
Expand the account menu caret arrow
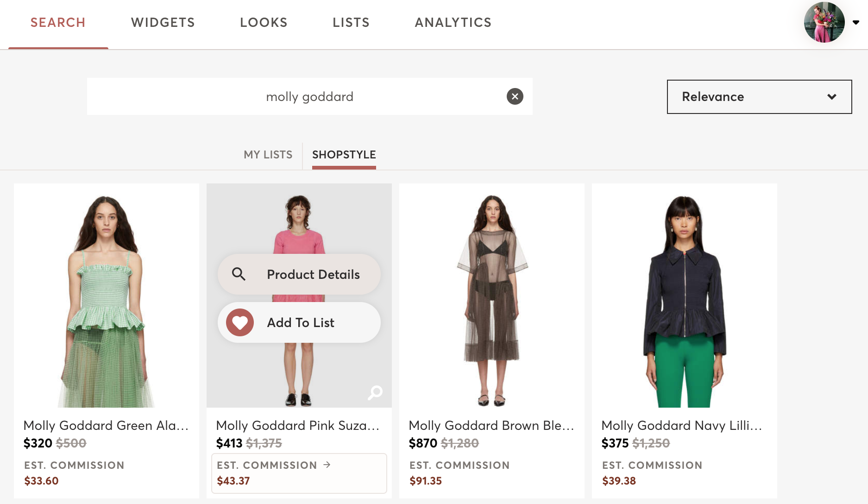[856, 22]
